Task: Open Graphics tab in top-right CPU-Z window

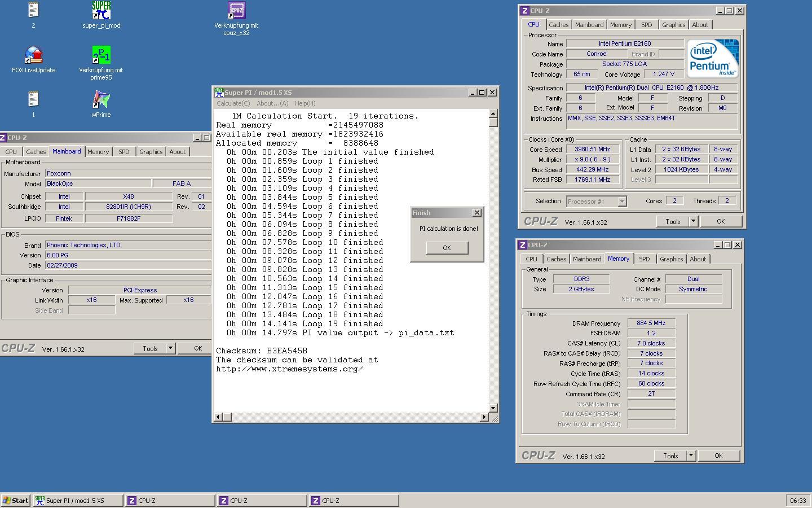Action: 674,25
